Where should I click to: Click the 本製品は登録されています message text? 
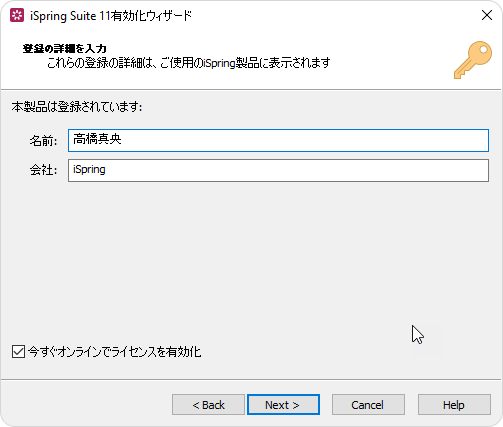(x=77, y=107)
